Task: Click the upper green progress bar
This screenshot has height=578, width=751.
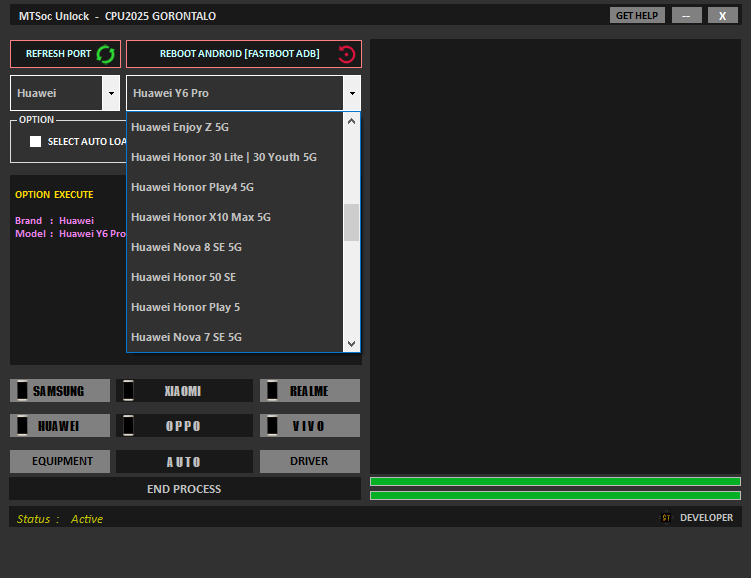Action: point(556,481)
